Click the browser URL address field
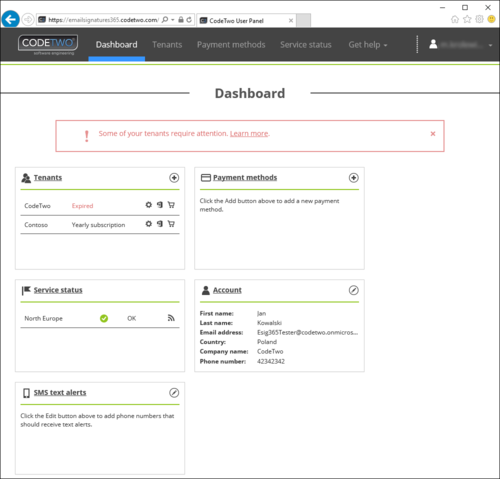Viewport: 500px width, 479px height. 103,20
